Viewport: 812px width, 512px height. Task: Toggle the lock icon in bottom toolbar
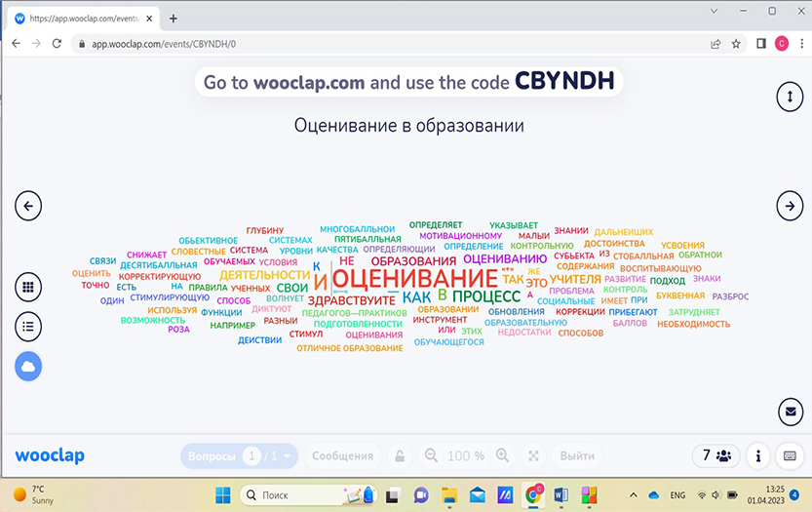[400, 455]
